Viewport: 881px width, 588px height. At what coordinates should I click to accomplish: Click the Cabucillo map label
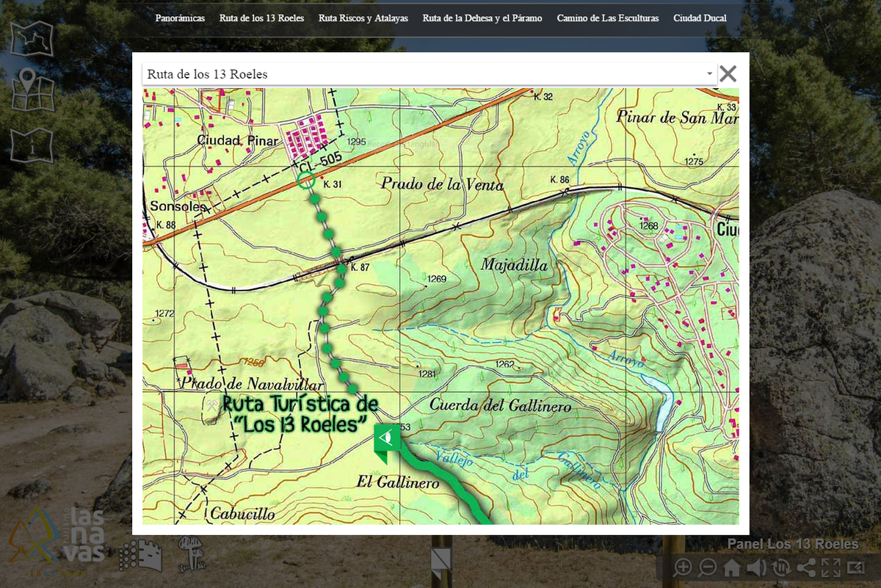(x=242, y=513)
